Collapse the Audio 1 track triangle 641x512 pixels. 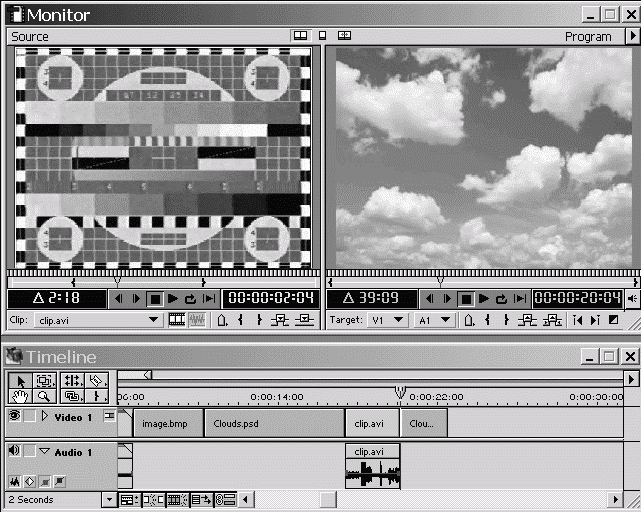[44, 452]
